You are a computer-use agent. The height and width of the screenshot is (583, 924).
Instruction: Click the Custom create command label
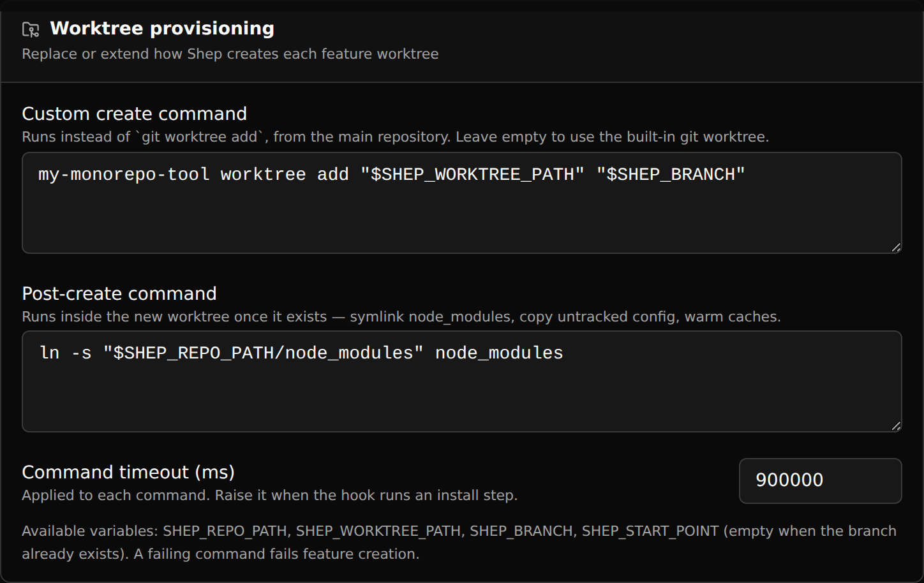pos(135,114)
